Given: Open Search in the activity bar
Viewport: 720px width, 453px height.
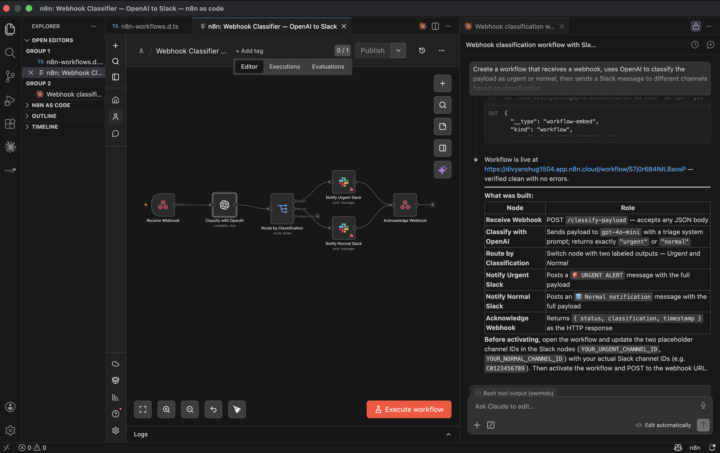Looking at the screenshot, I should click(x=10, y=53).
